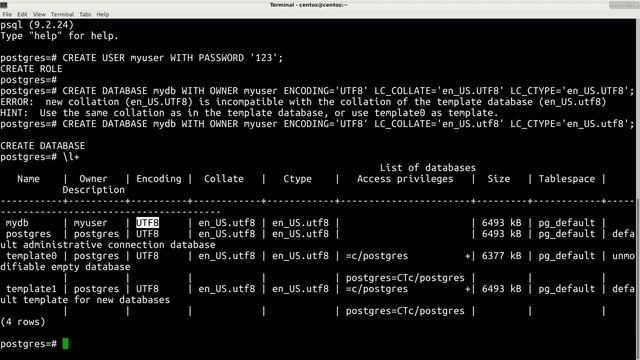
Task: Click the standalone 'CREATE DATABASE' result line
Action: (x=43, y=146)
